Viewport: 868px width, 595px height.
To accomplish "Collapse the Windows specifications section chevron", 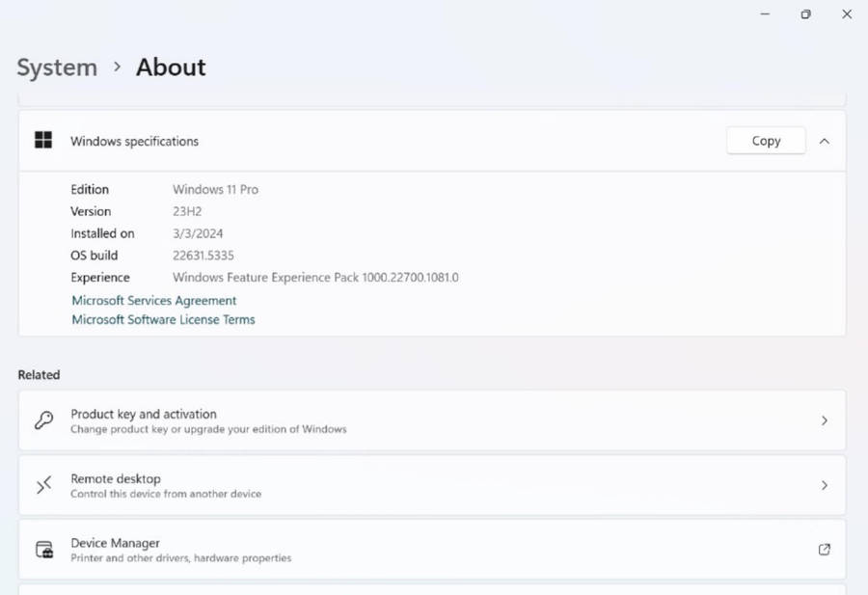I will pos(824,141).
